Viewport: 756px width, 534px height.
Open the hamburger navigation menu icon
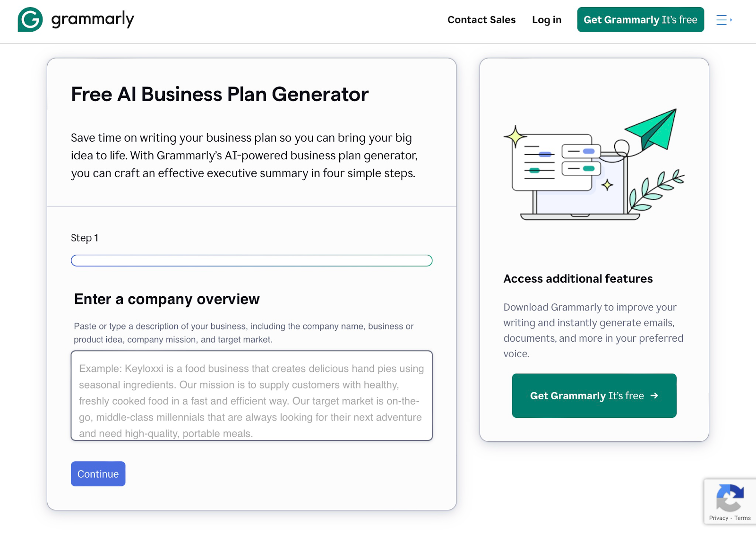coord(722,20)
